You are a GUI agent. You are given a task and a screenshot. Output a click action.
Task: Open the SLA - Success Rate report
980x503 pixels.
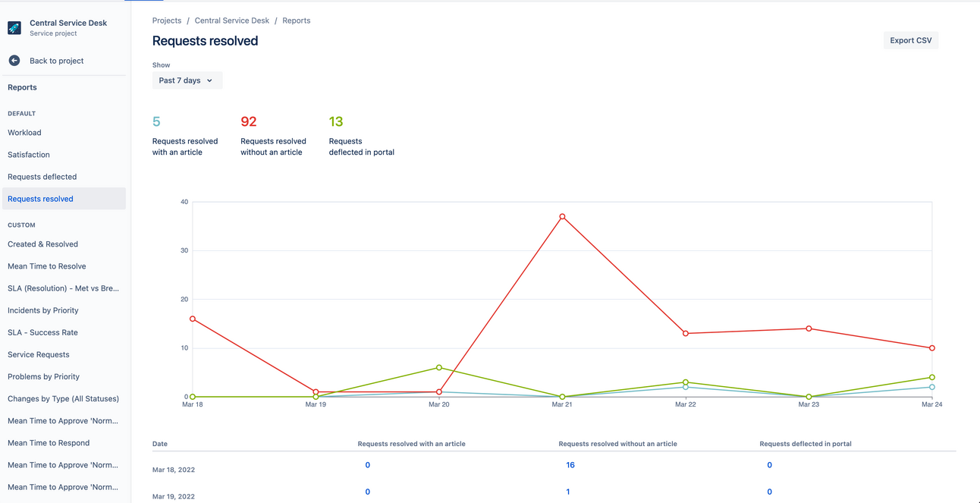pyautogui.click(x=42, y=332)
